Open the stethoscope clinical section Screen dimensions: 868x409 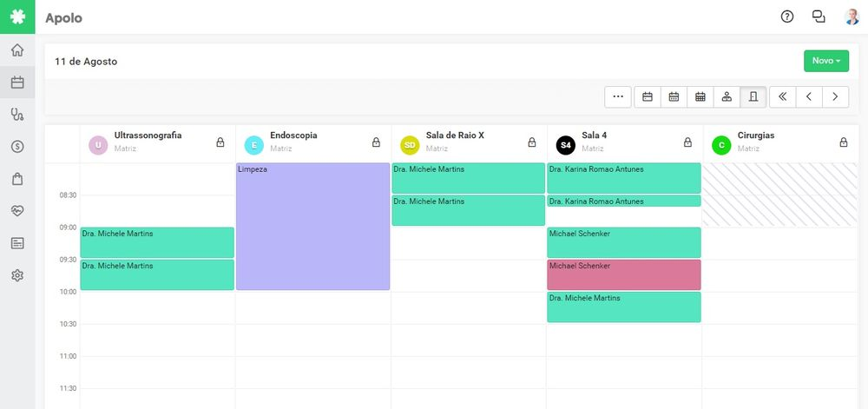tap(17, 115)
